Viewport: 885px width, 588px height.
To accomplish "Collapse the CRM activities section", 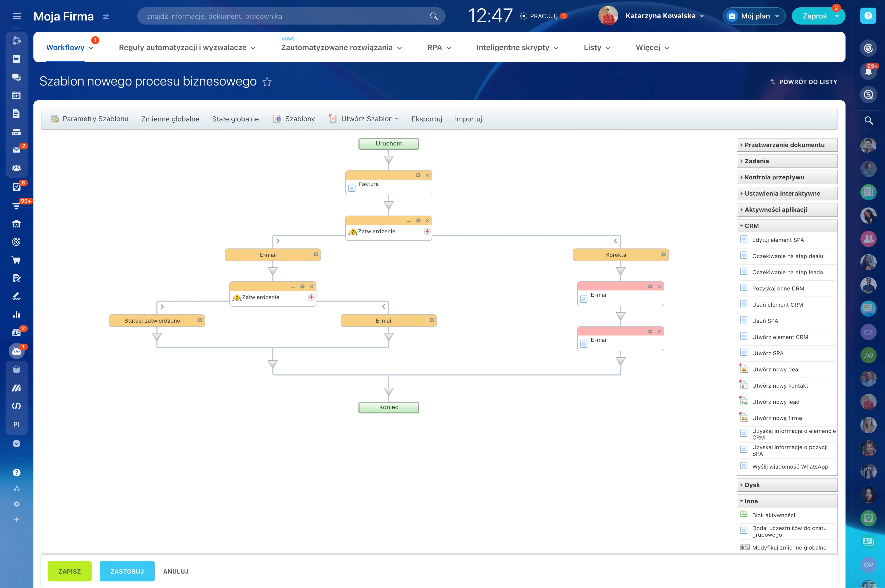I will point(751,226).
